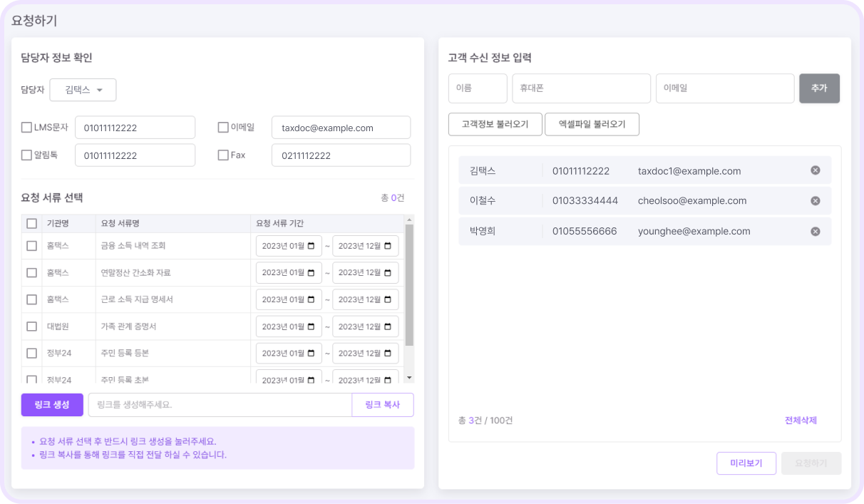
Task: Open calendar for 근로 소득 지급 명세서 start date
Action: pos(311,300)
